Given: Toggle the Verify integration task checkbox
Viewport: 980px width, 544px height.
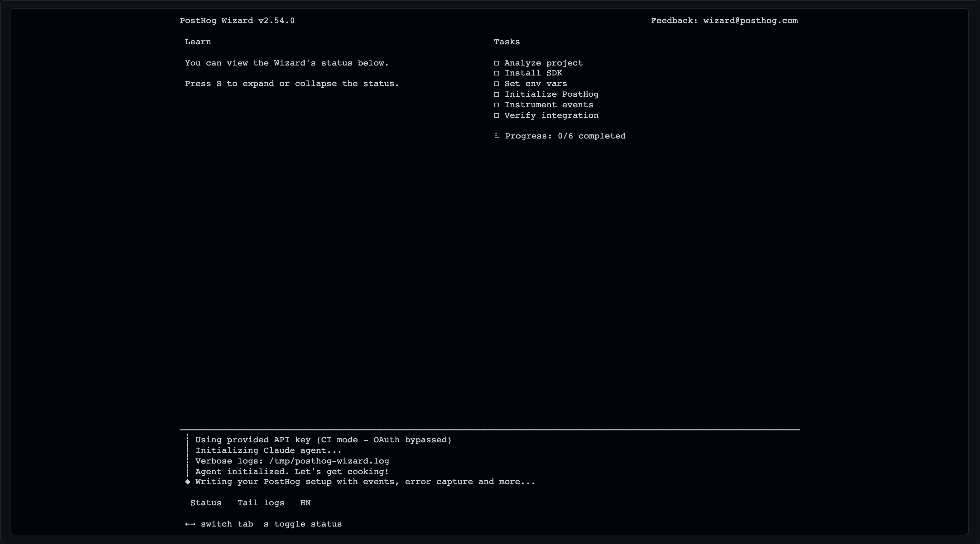Looking at the screenshot, I should [497, 116].
